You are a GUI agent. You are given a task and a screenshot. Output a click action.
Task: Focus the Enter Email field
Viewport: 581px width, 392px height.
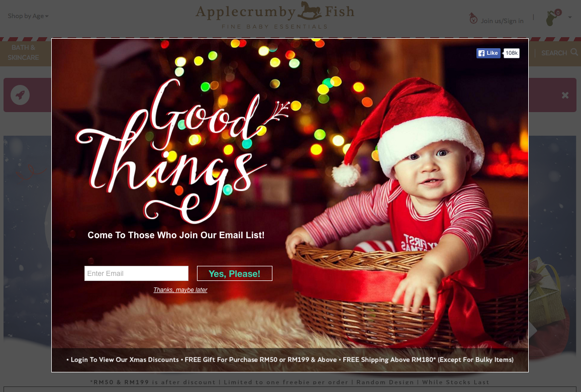pos(136,273)
